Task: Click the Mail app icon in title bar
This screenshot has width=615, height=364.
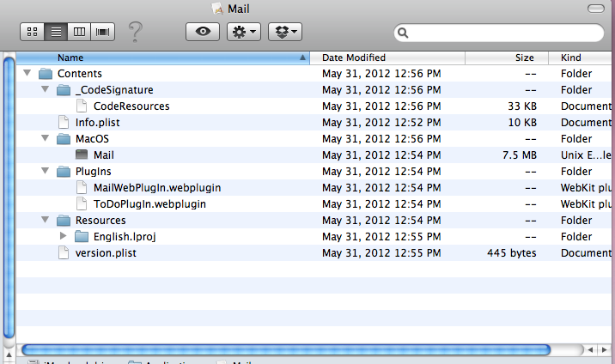Action: pos(217,9)
